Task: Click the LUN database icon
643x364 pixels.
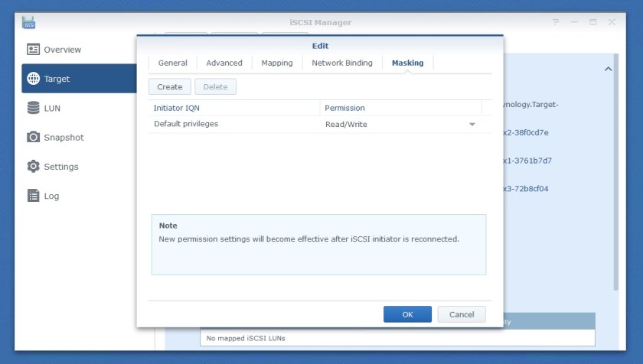Action: (x=33, y=109)
